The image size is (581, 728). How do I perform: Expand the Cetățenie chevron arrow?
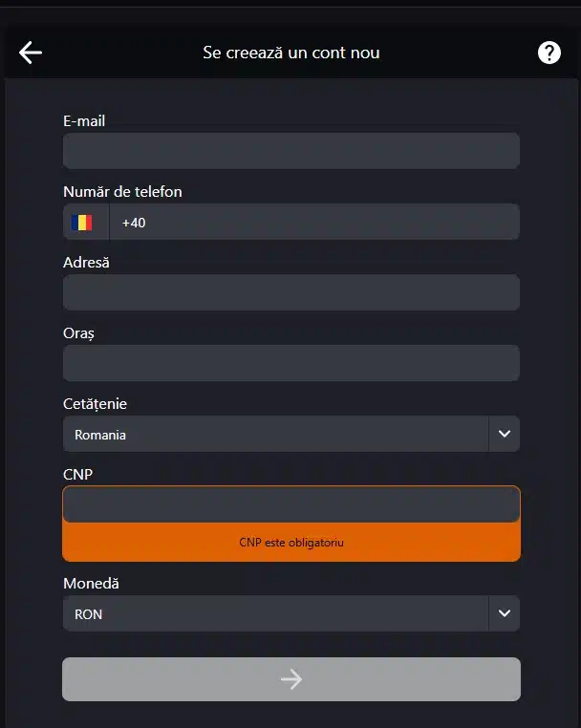coord(505,434)
